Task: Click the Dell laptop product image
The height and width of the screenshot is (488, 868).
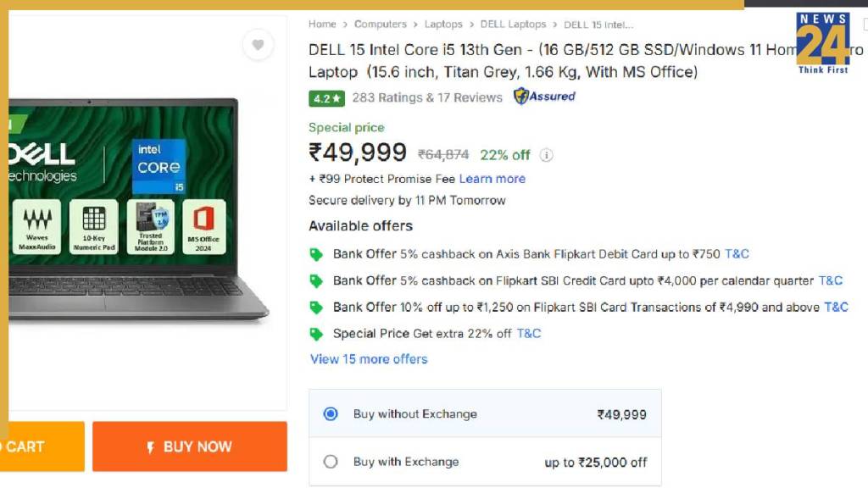Action: click(x=136, y=212)
